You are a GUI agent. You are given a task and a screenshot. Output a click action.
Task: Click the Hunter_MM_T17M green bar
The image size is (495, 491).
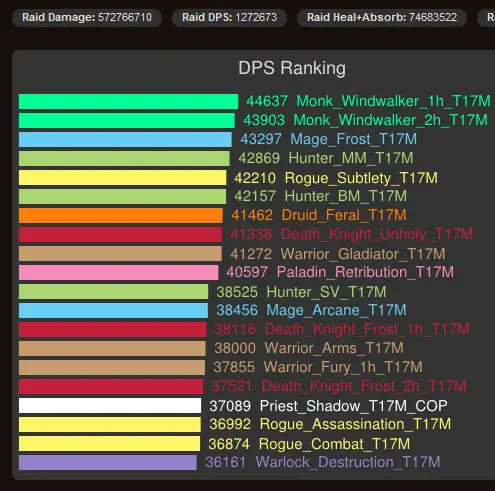point(124,158)
